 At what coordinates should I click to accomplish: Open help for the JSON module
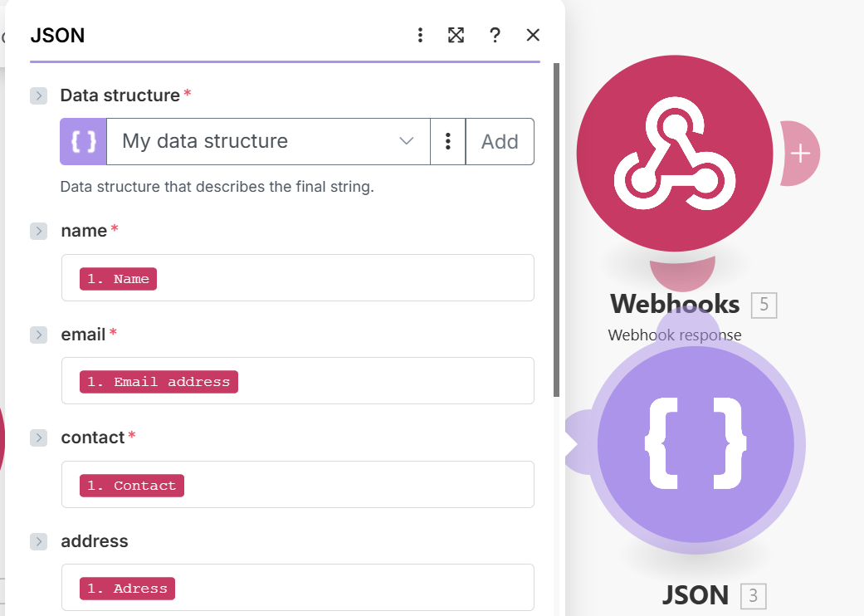pos(495,35)
